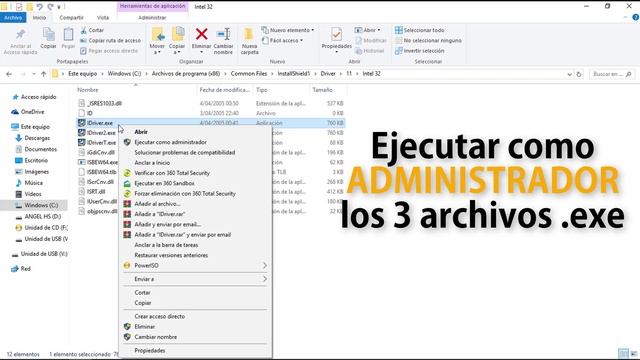Switch to the Inicio tab

coord(39,18)
